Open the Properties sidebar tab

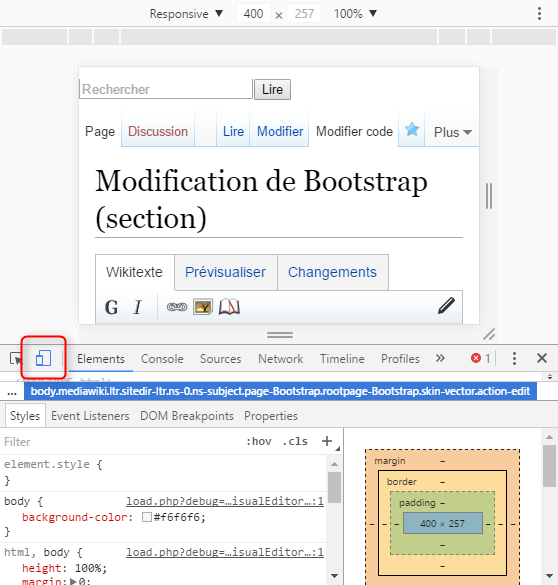(x=271, y=416)
